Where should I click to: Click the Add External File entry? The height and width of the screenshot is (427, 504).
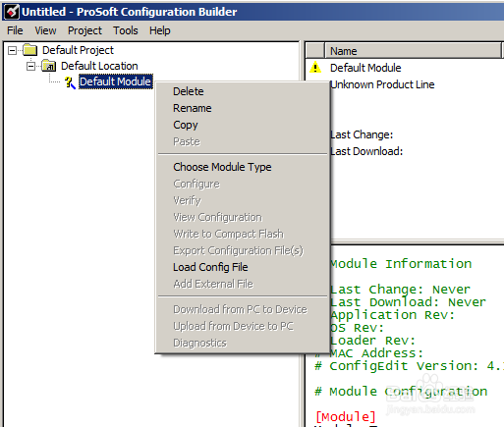[x=213, y=284]
